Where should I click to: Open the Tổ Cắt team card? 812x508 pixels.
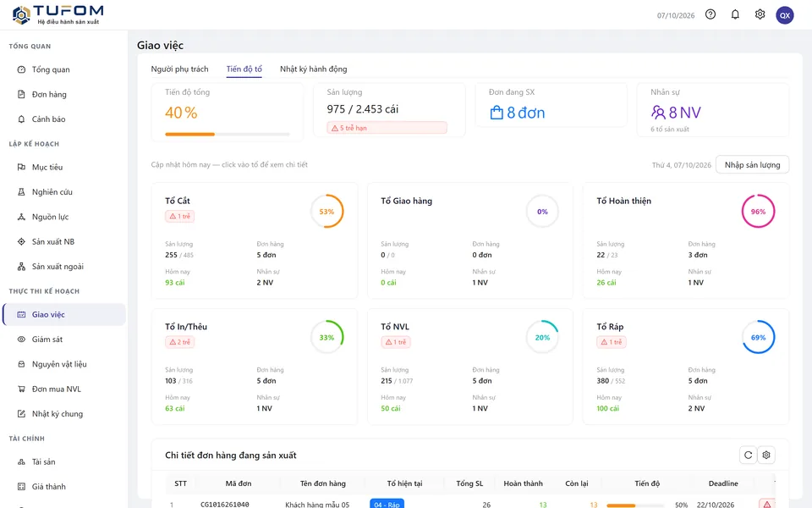coord(255,240)
